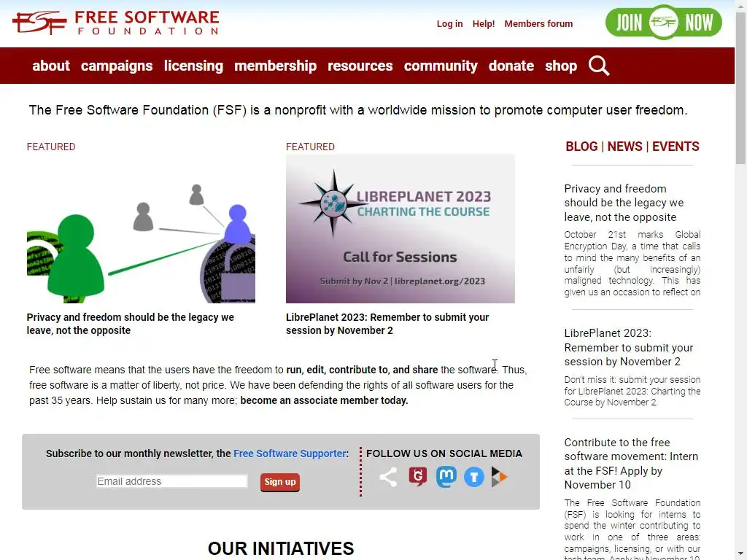
Task: Open the Mastodon social icon
Action: [446, 477]
